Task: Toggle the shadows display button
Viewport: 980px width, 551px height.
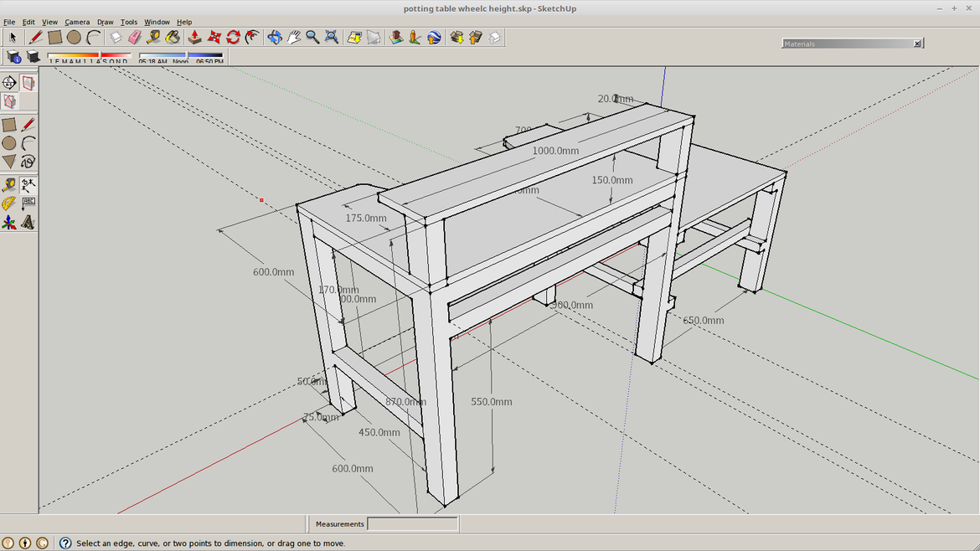Action: pyautogui.click(x=34, y=57)
